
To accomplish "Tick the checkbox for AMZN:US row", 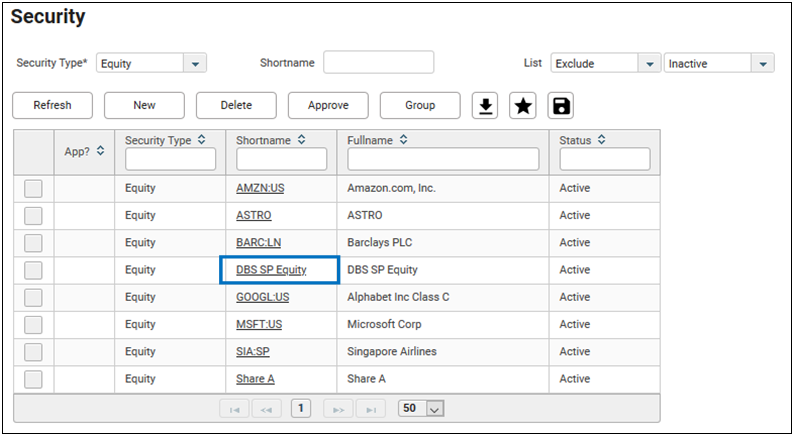I will [x=33, y=188].
